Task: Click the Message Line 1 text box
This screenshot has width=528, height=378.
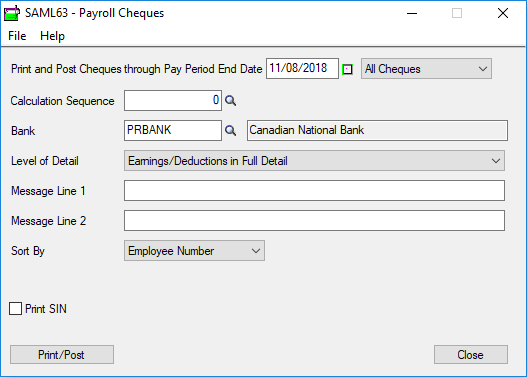Action: click(314, 191)
